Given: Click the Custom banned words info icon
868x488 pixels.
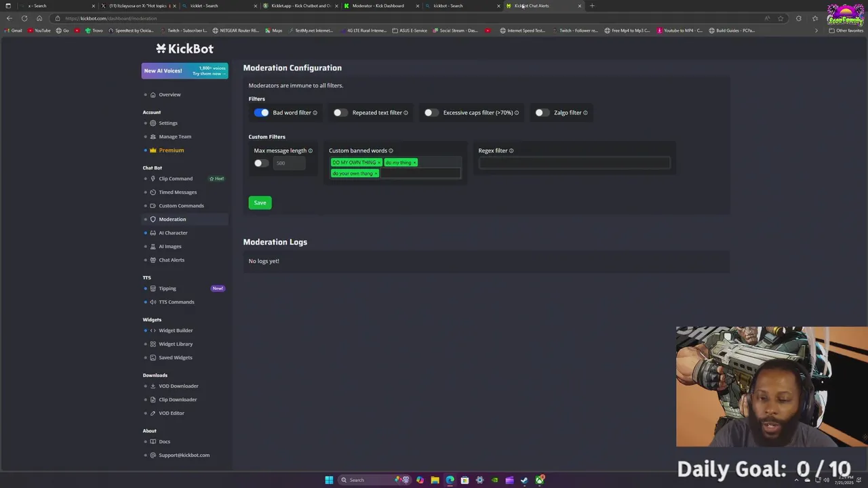Looking at the screenshot, I should (391, 150).
